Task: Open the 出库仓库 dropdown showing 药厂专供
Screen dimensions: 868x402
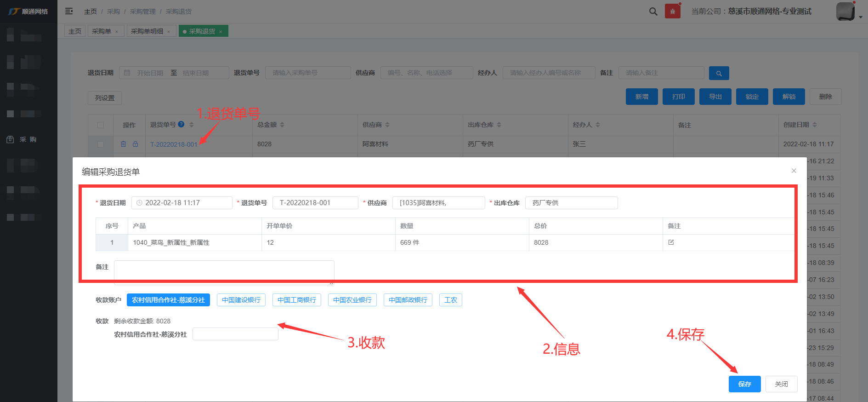Action: point(571,203)
